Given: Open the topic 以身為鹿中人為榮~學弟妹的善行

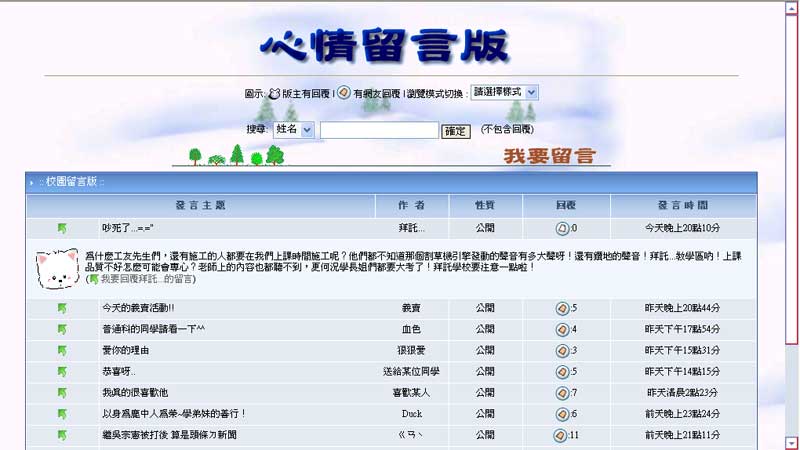Looking at the screenshot, I should [174, 414].
